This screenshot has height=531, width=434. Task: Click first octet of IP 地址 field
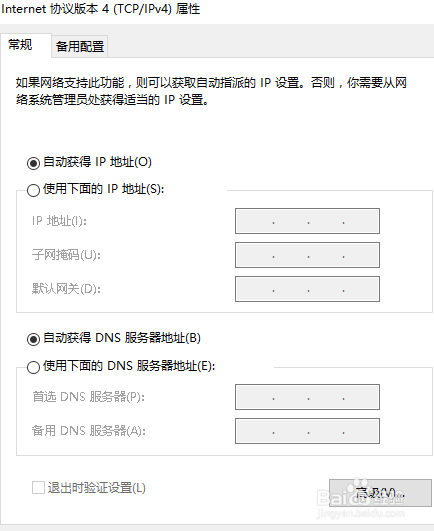[255, 221]
